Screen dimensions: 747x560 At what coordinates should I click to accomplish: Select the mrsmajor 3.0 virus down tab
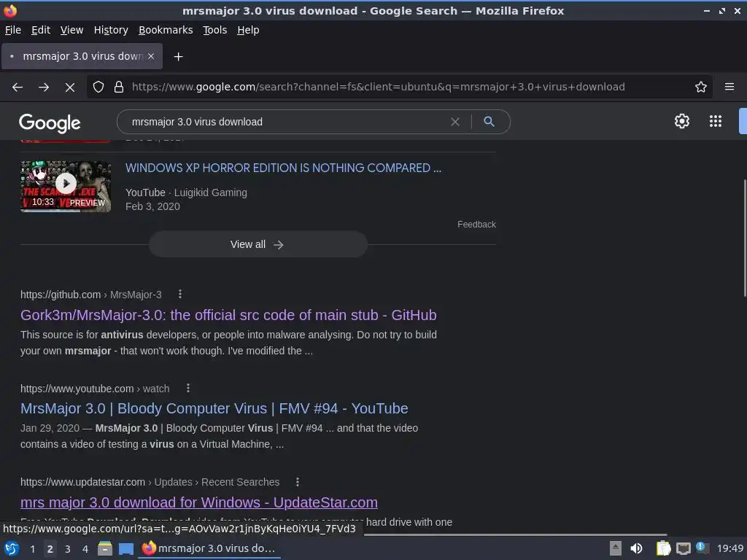tap(82, 56)
